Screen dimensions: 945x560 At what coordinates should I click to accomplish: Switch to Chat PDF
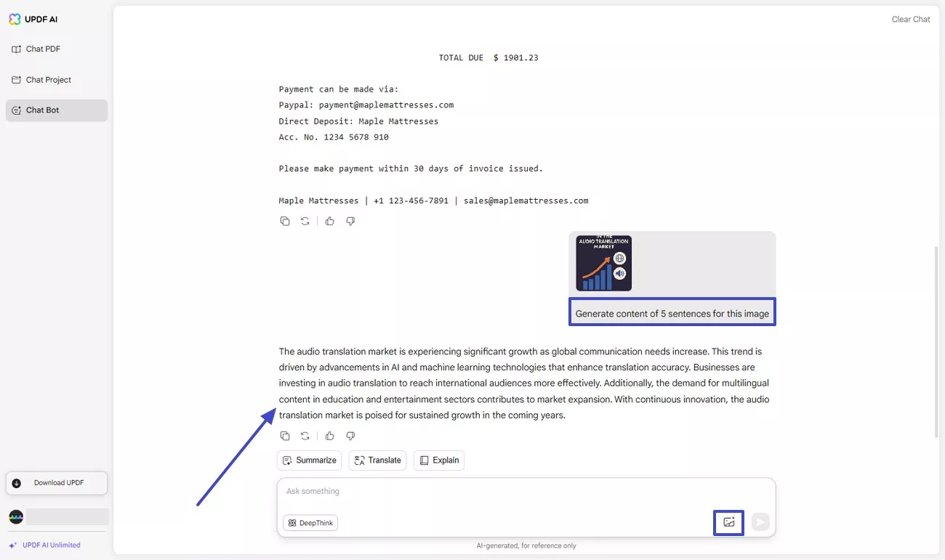[x=41, y=49]
